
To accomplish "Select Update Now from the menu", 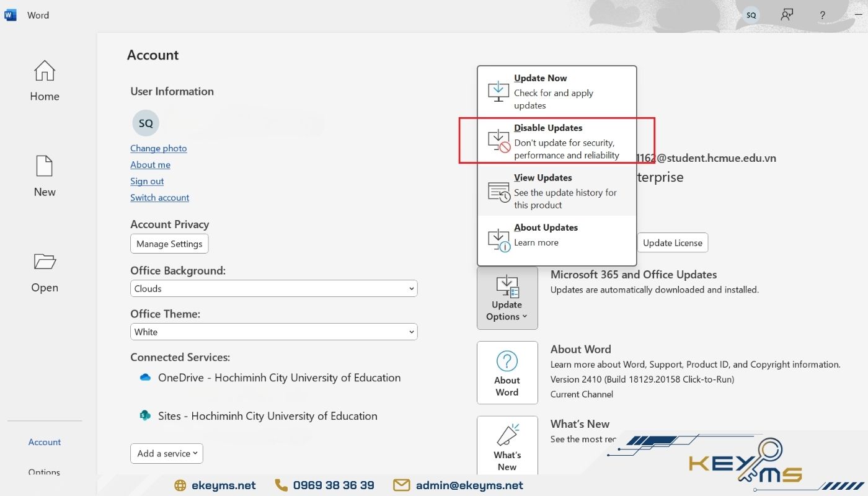I will click(557, 91).
